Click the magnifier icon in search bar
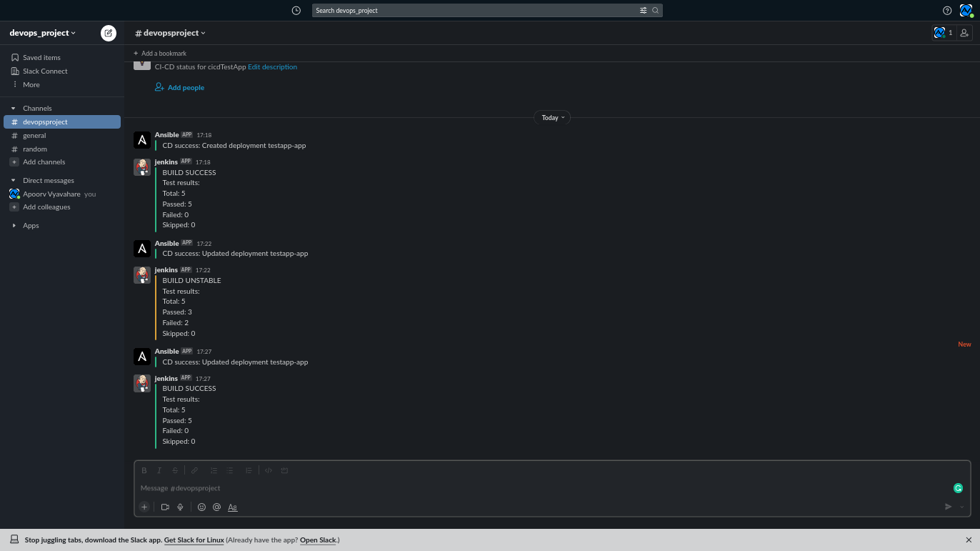Screen dimensions: 980x551 656,10
